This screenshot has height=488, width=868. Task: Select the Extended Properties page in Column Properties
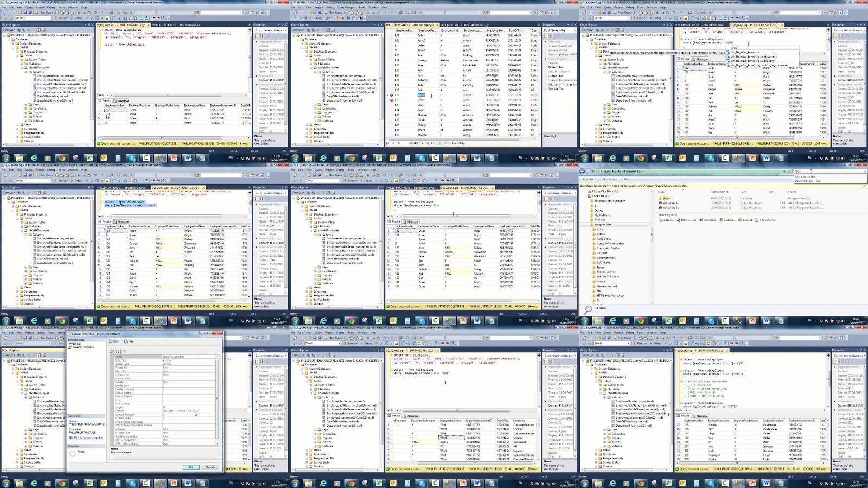[83, 347]
